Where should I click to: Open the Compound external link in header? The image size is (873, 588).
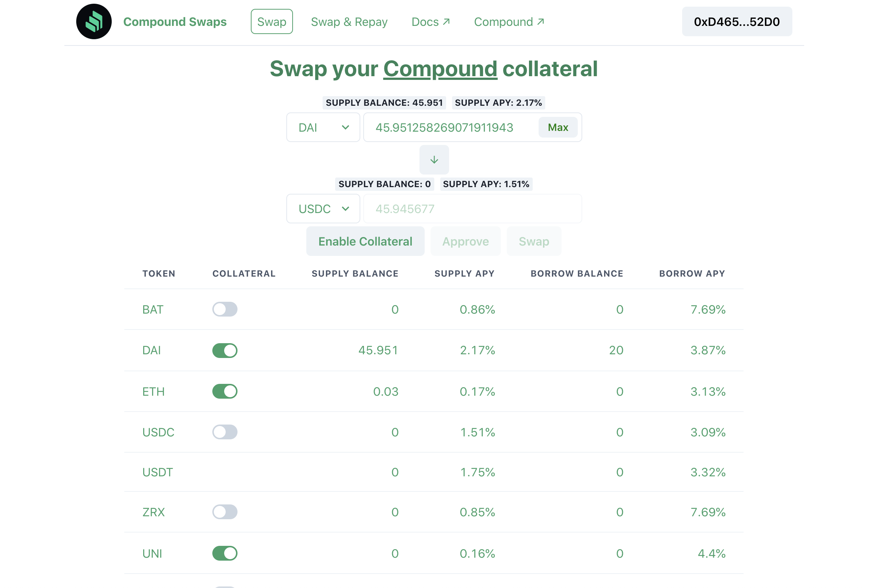click(x=509, y=22)
